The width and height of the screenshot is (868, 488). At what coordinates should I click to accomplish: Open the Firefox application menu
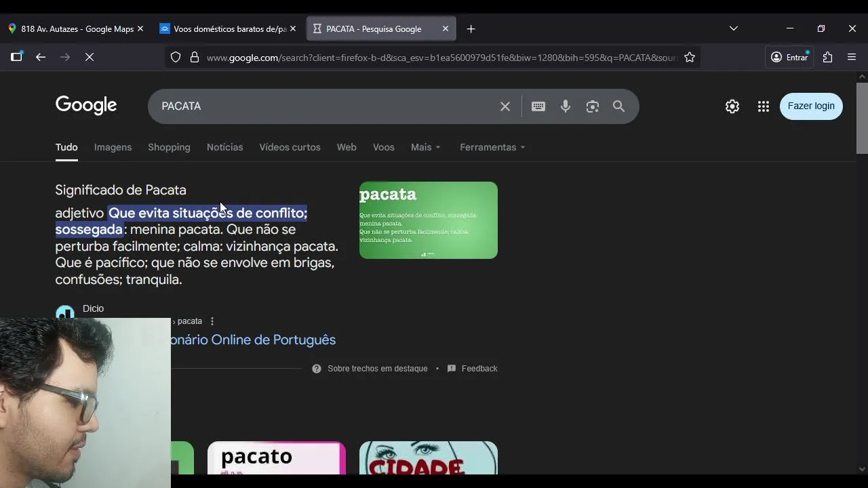pos(852,58)
